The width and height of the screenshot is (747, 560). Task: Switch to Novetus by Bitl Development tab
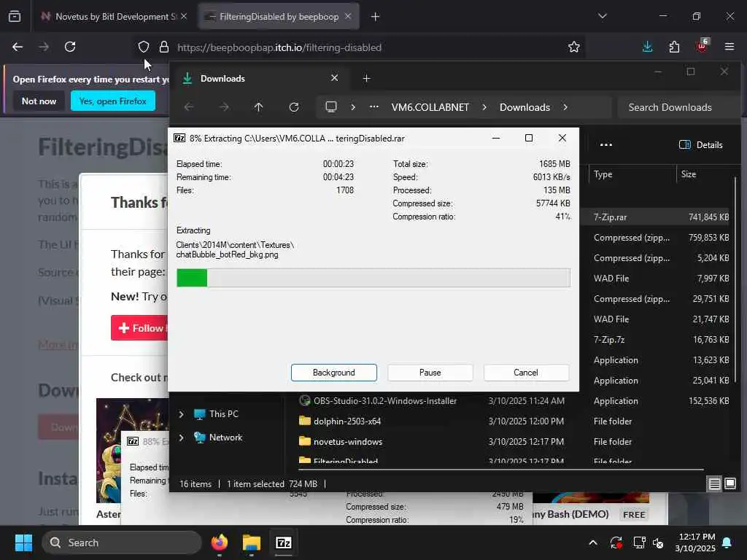click(x=113, y=17)
